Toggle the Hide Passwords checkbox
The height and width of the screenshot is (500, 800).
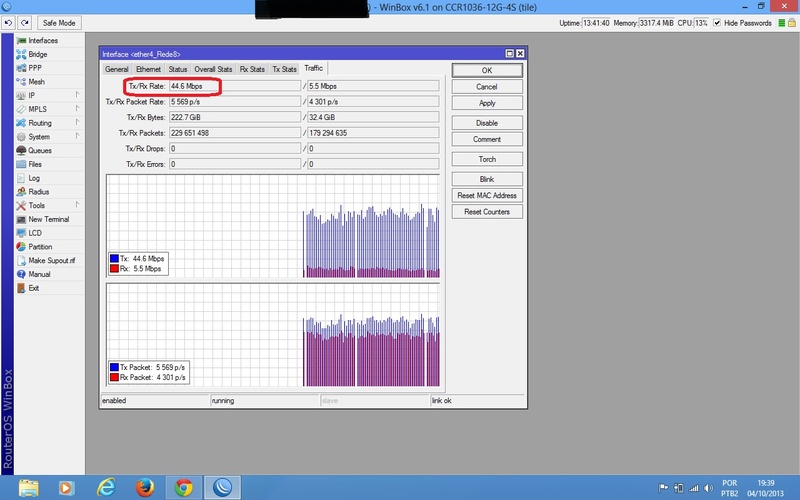[716, 22]
